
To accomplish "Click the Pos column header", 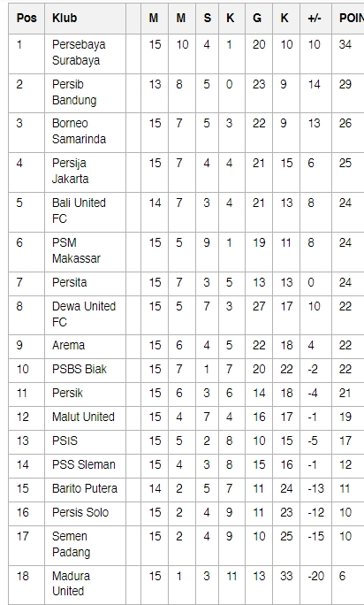I will 27,19.
